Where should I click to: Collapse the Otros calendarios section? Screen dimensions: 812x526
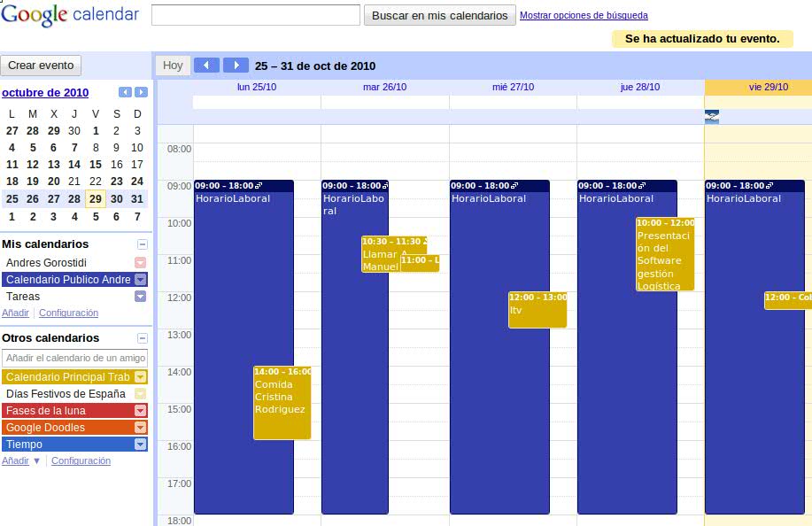coord(142,338)
